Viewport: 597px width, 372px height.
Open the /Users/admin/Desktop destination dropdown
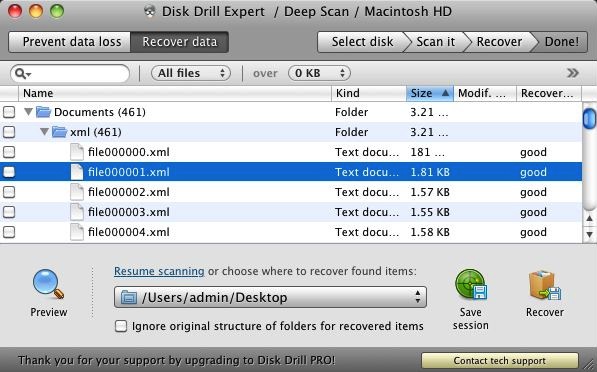tap(270, 297)
